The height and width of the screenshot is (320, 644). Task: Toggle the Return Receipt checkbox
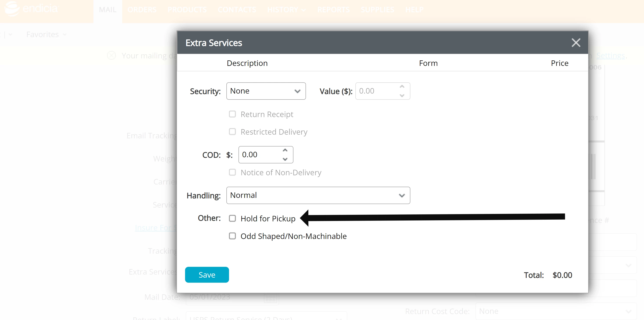click(x=232, y=114)
